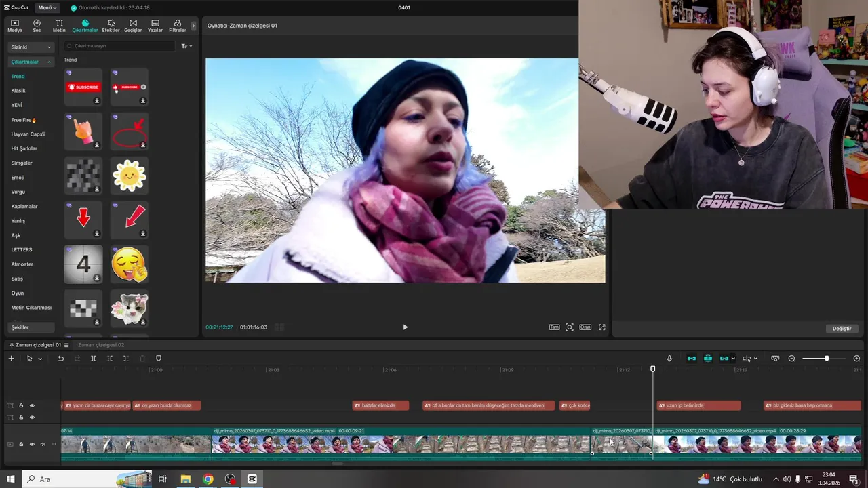The width and height of the screenshot is (868, 488).
Task: Click the add track plus icon
Action: (x=11, y=359)
